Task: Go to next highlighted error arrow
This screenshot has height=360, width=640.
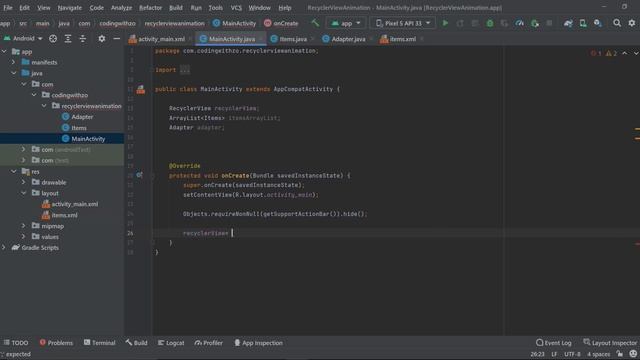Action: pos(636,53)
